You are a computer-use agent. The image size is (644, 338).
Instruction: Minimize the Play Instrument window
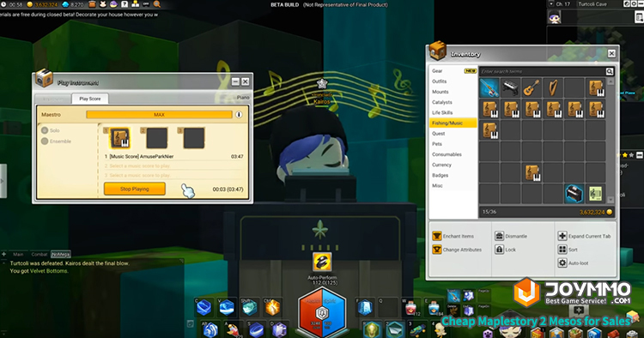click(235, 81)
